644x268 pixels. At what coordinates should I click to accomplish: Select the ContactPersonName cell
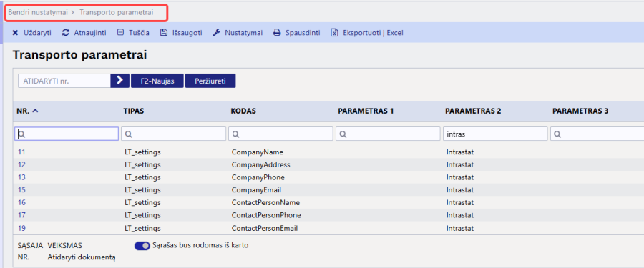[x=265, y=203]
